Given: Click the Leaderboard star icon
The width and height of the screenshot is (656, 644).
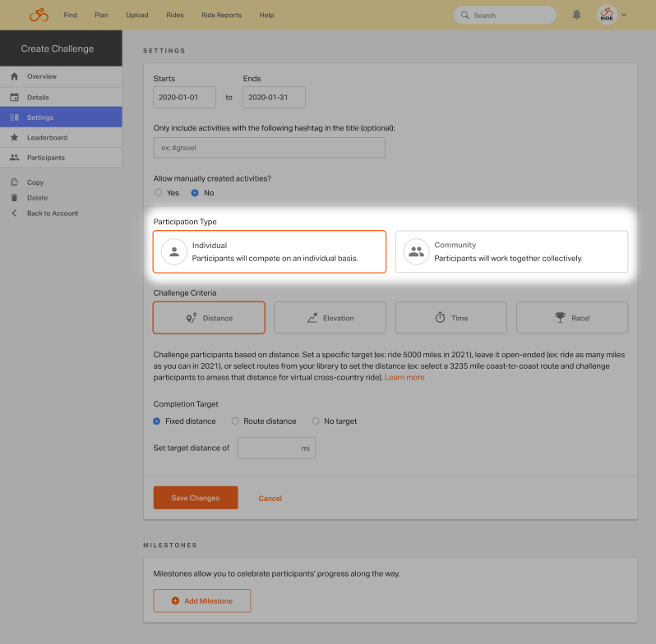Looking at the screenshot, I should click(x=14, y=137).
